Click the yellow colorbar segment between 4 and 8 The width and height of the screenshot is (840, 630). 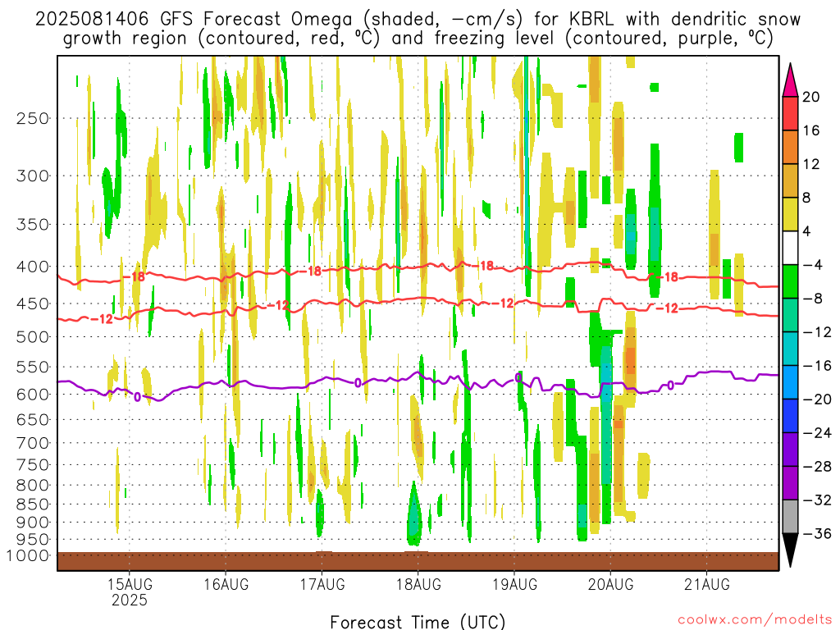click(x=790, y=215)
